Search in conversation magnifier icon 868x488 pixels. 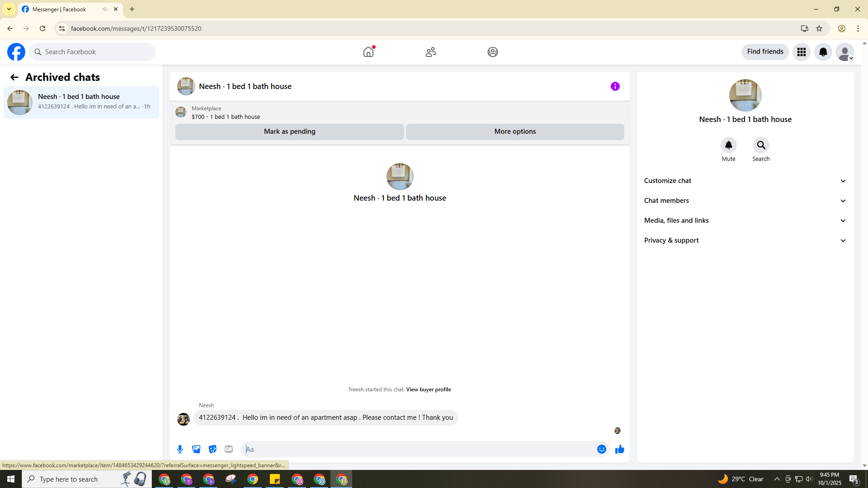(x=761, y=145)
